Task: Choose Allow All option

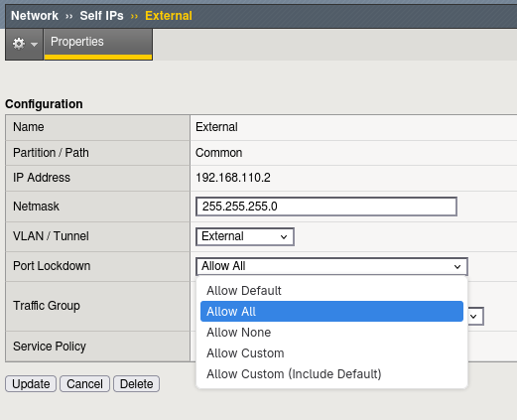Action: pos(331,311)
